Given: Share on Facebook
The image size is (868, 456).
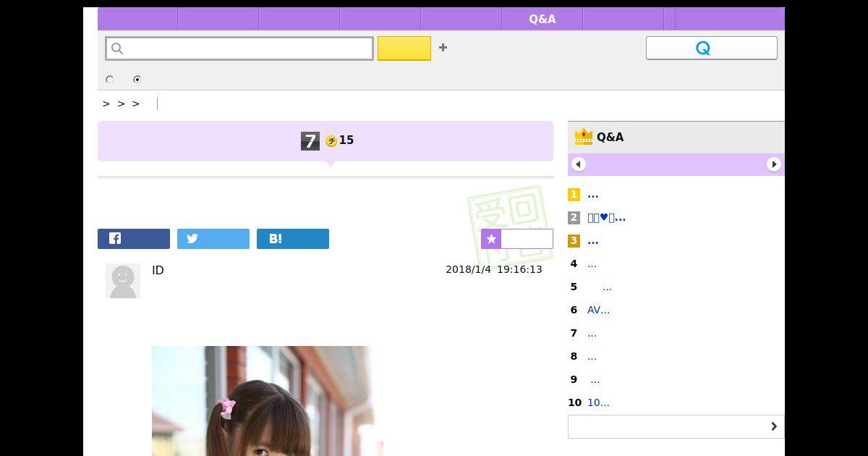Looking at the screenshot, I should (134, 239).
